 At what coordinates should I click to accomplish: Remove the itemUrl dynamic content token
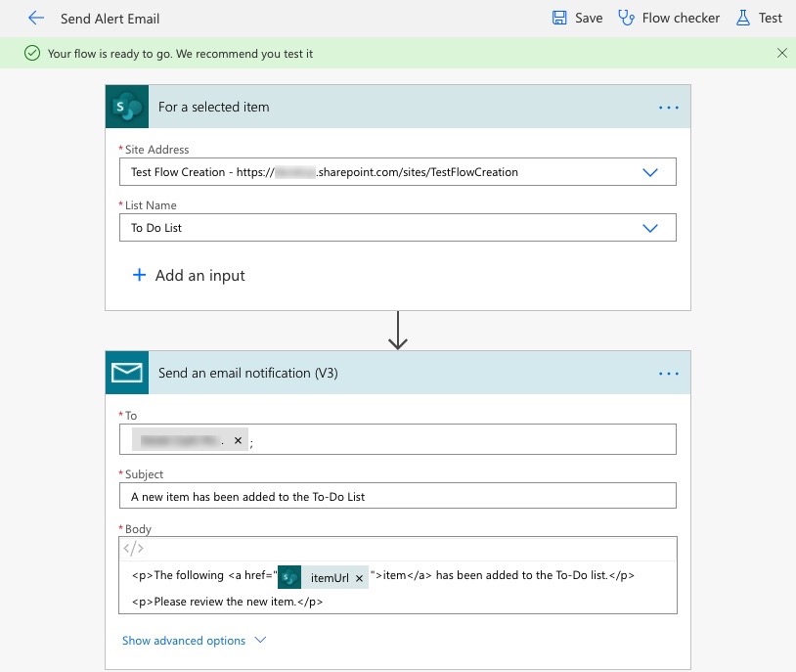pyautogui.click(x=359, y=578)
